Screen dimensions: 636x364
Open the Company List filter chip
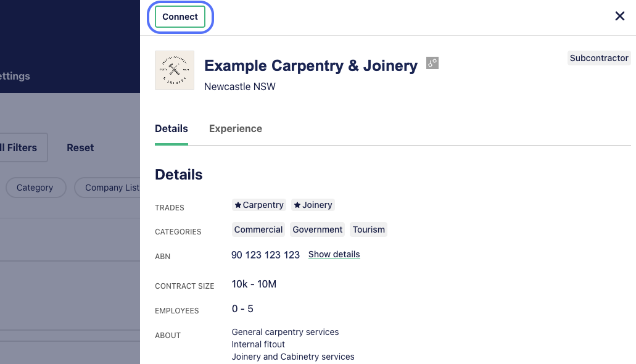point(107,188)
